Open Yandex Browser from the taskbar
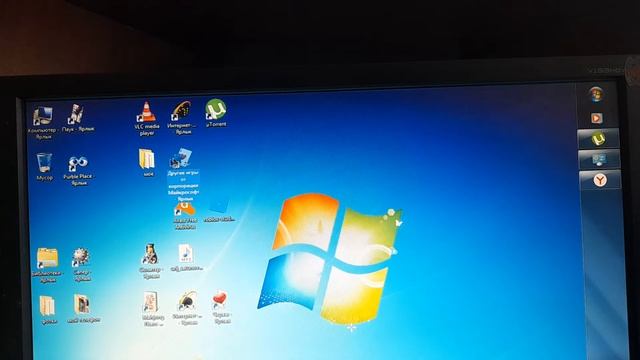The height and width of the screenshot is (360, 640). coord(600,180)
